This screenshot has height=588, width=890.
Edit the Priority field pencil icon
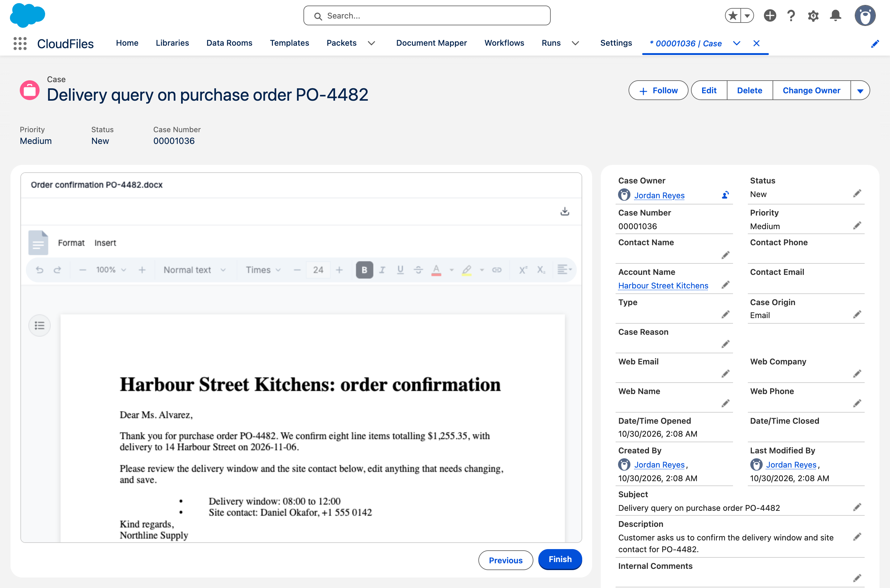(857, 226)
